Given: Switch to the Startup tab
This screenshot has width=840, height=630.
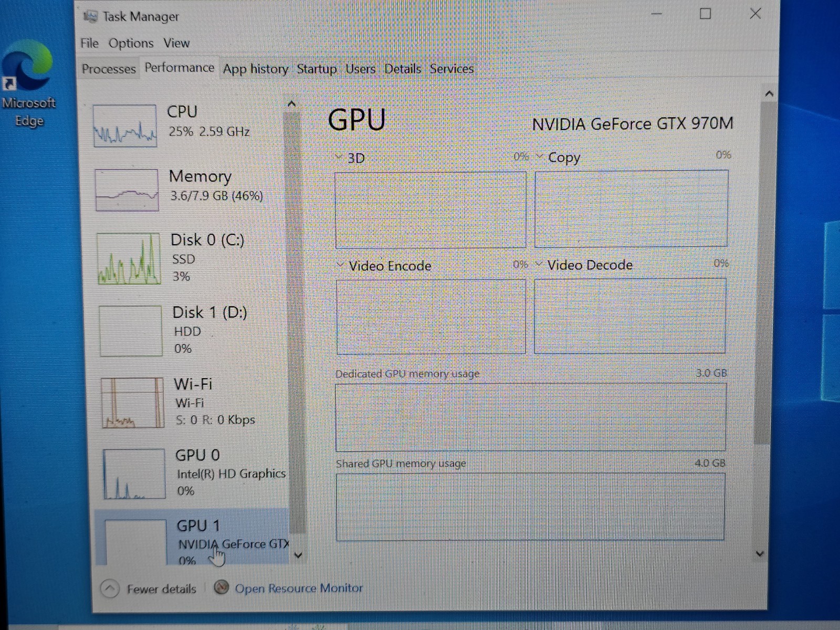Looking at the screenshot, I should [317, 69].
